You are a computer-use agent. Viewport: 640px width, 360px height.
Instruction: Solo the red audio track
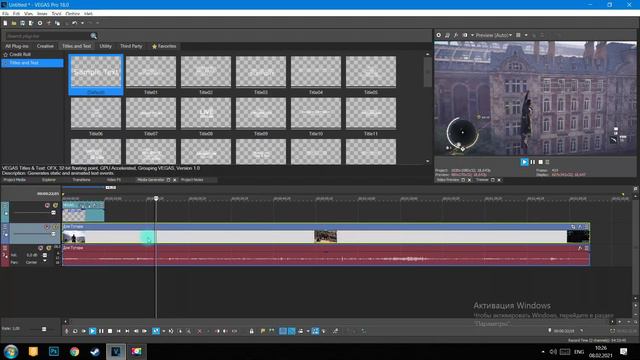49,248
